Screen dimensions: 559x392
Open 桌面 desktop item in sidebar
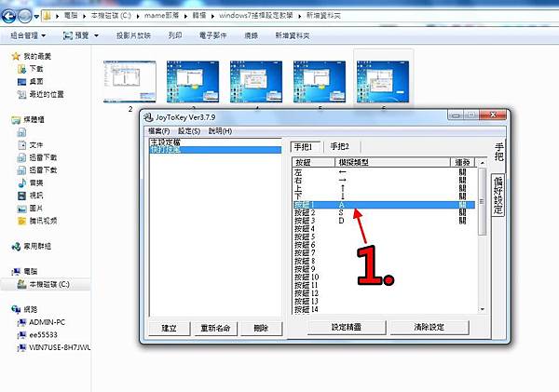[31, 82]
